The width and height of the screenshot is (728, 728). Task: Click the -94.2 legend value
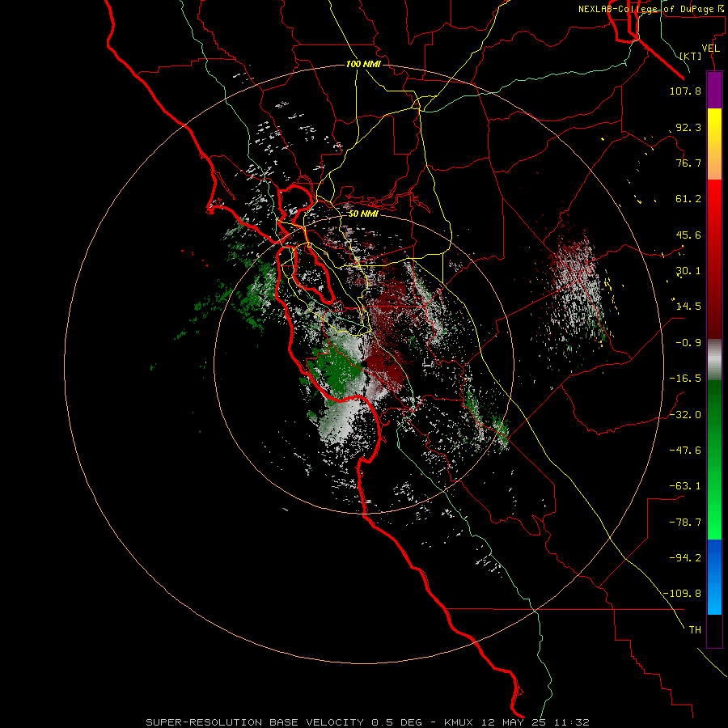coord(685,558)
